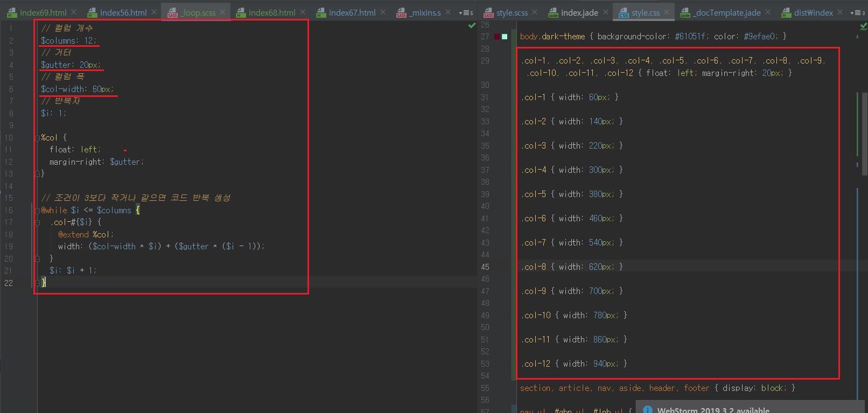Click the right editor vertical scrollbar

pyautogui.click(x=863, y=135)
